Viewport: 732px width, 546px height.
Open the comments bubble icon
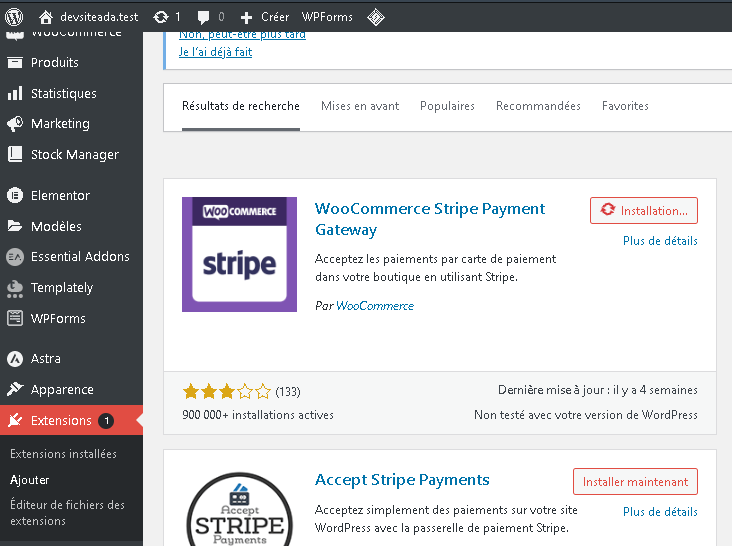pos(203,17)
